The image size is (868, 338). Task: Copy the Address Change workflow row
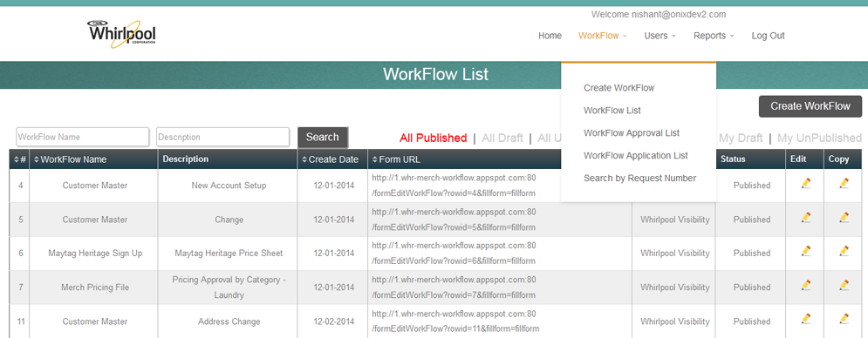(x=844, y=319)
